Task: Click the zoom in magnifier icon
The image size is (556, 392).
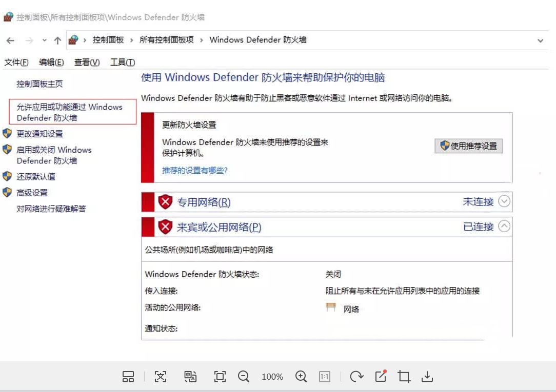Action: click(x=301, y=377)
